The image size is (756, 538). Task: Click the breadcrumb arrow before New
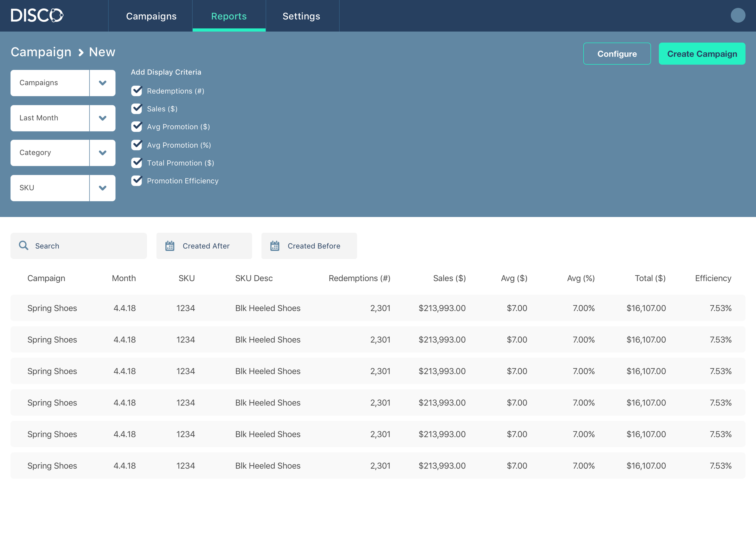pyautogui.click(x=81, y=53)
